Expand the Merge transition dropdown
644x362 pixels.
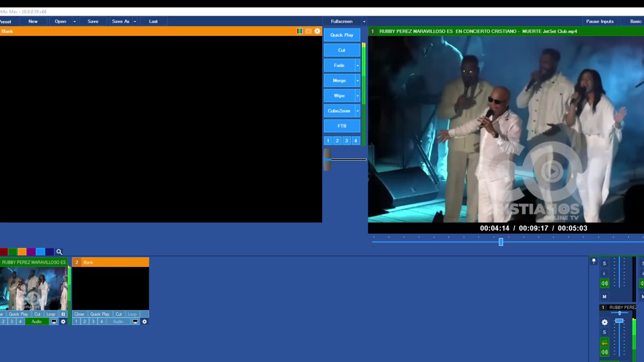pos(358,80)
